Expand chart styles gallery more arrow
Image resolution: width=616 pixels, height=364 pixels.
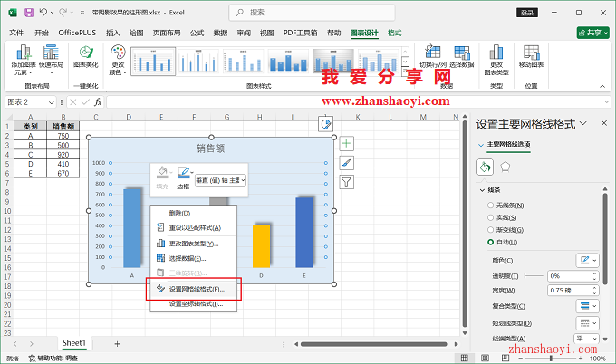[x=405, y=71]
